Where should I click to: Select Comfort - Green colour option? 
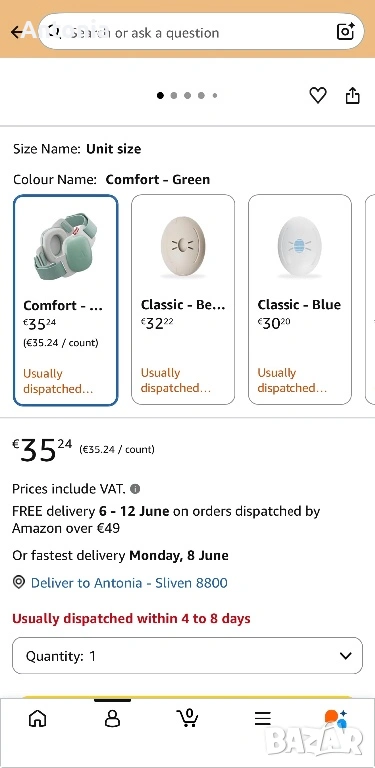[x=66, y=300]
